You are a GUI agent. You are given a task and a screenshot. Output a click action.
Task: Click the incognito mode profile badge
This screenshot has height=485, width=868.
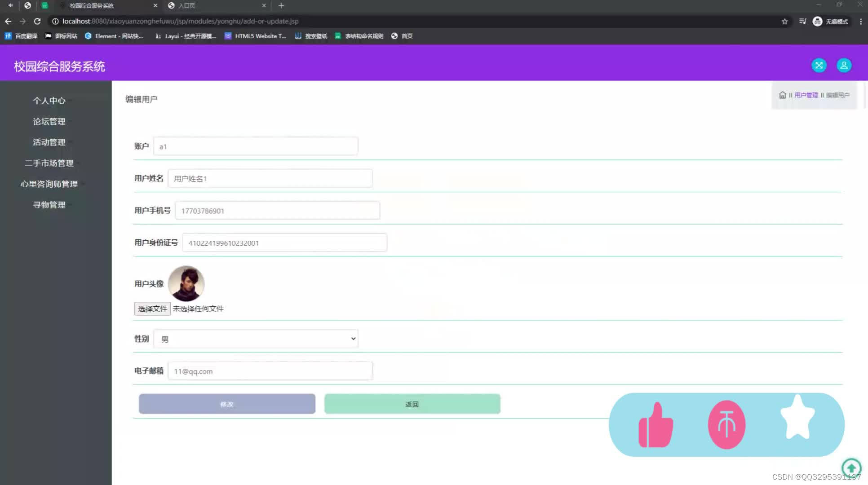pos(830,21)
